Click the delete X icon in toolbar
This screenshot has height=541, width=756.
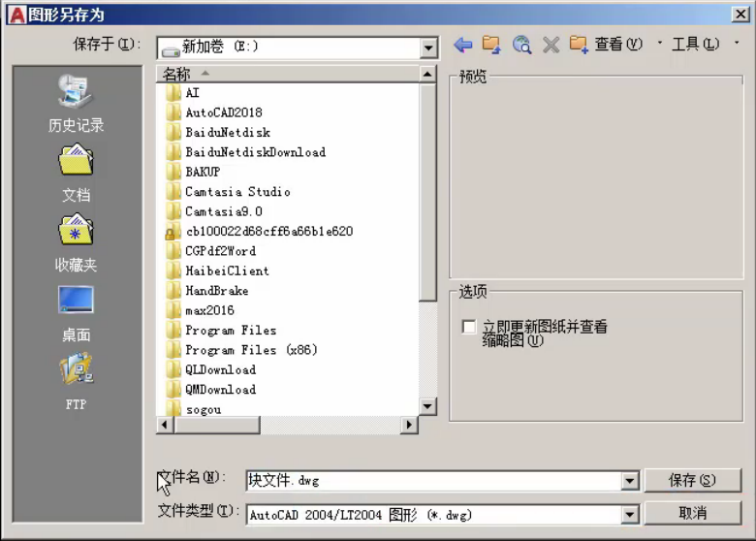pos(551,46)
